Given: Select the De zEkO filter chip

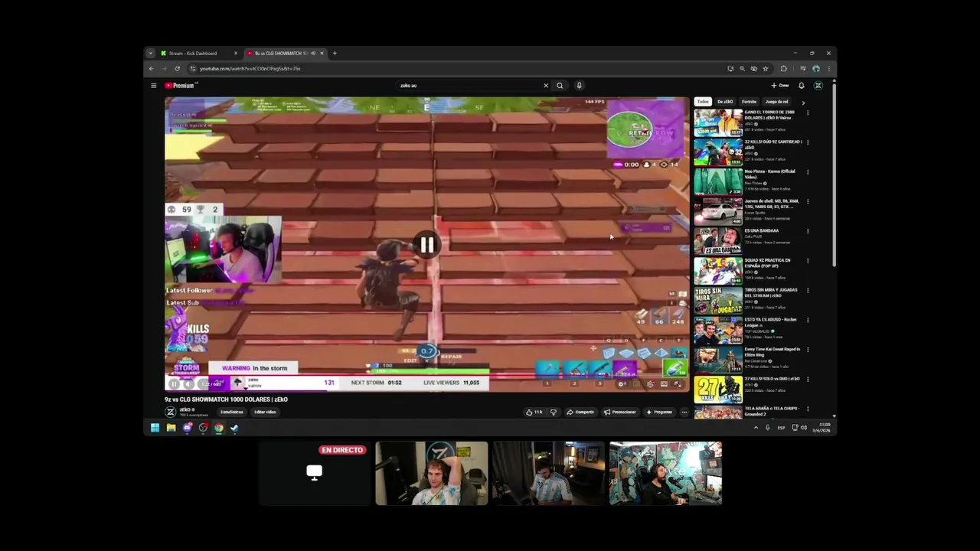Looking at the screenshot, I should 725,102.
